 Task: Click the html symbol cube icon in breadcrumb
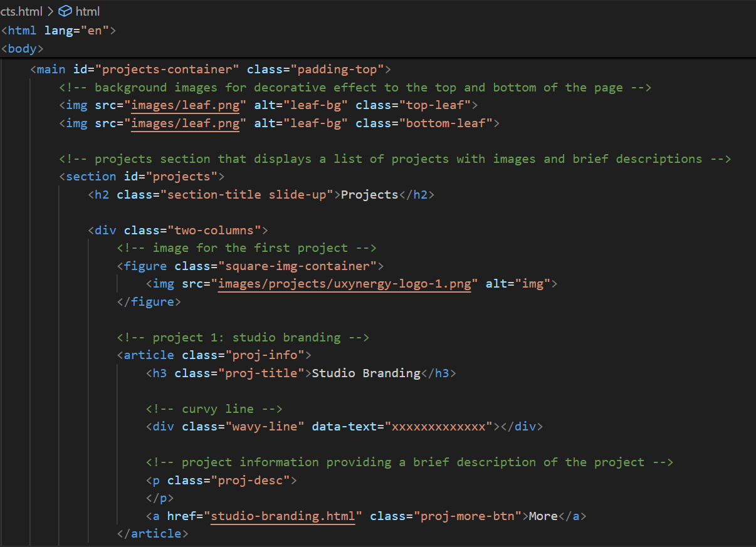tap(65, 11)
